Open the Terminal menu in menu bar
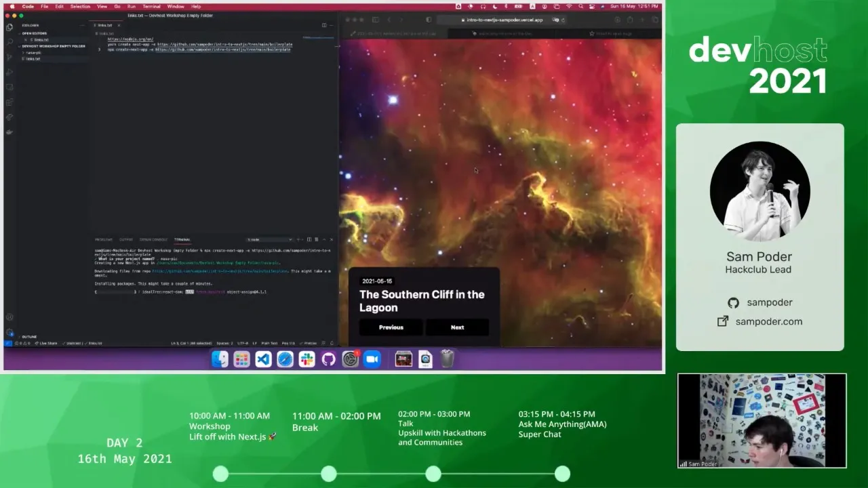Viewport: 868px width, 488px height. [151, 6]
